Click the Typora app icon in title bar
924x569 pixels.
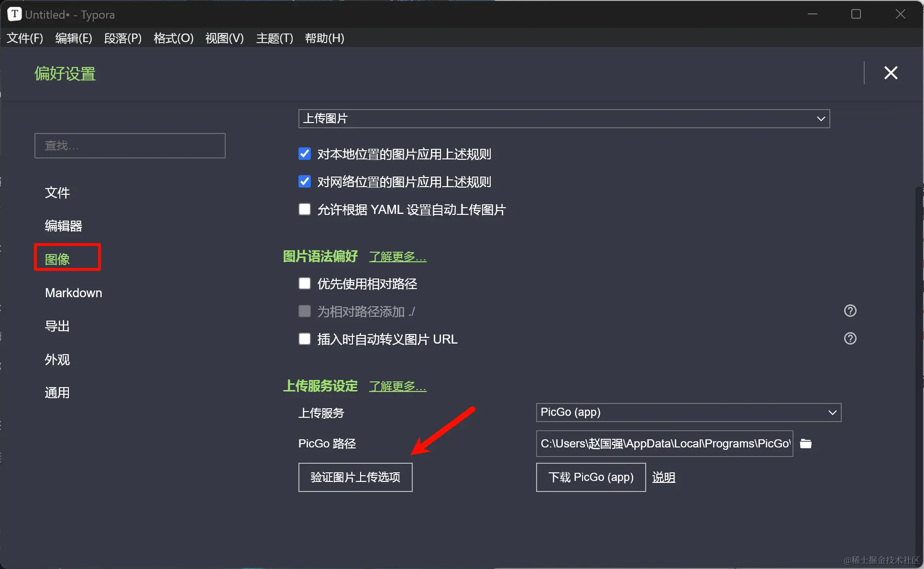point(14,14)
